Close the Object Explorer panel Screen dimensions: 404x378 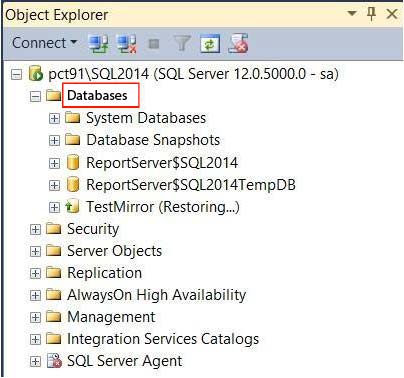pos(392,14)
